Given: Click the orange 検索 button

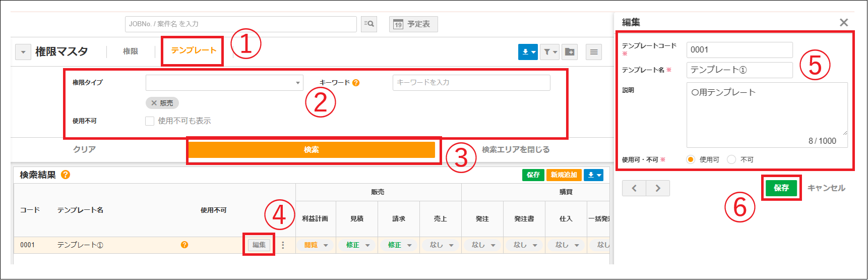Looking at the screenshot, I should point(312,150).
